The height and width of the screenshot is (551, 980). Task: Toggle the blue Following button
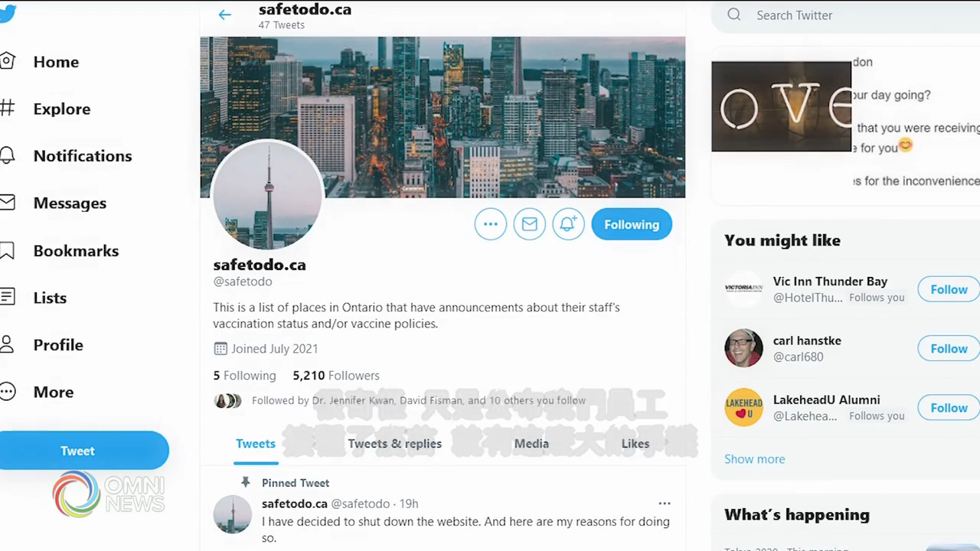(632, 224)
